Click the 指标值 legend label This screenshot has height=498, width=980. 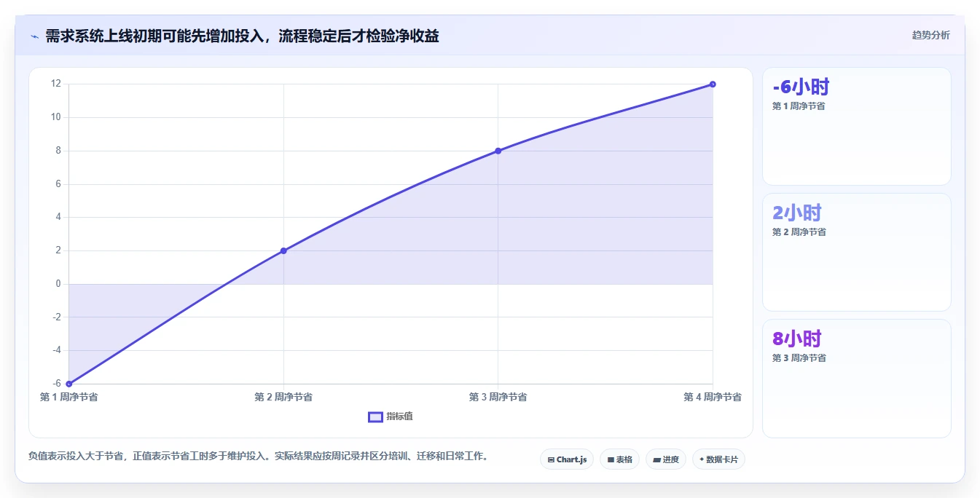[399, 416]
